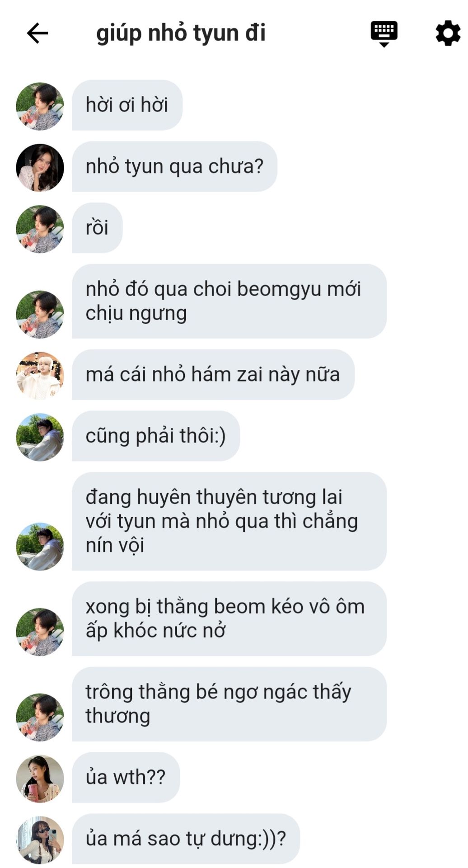468x868 pixels.
Task: Tap message "đang huyên thuyên tương lai"
Action: click(x=229, y=521)
